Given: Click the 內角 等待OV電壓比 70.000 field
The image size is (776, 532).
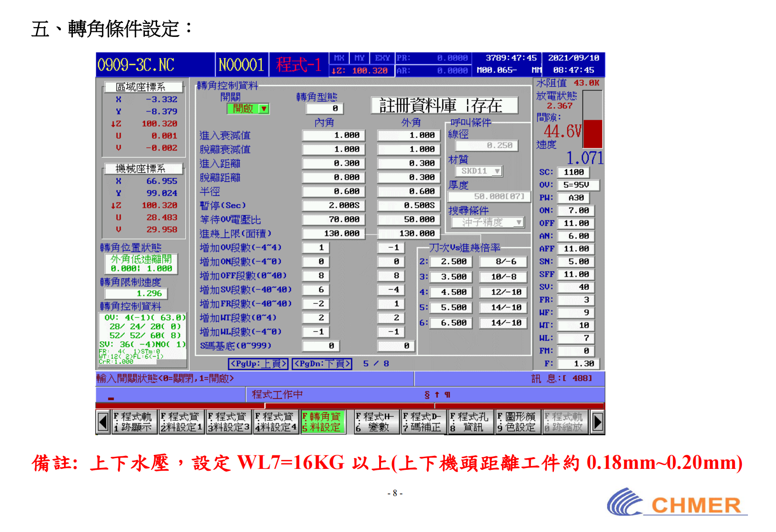Looking at the screenshot, I should (333, 220).
